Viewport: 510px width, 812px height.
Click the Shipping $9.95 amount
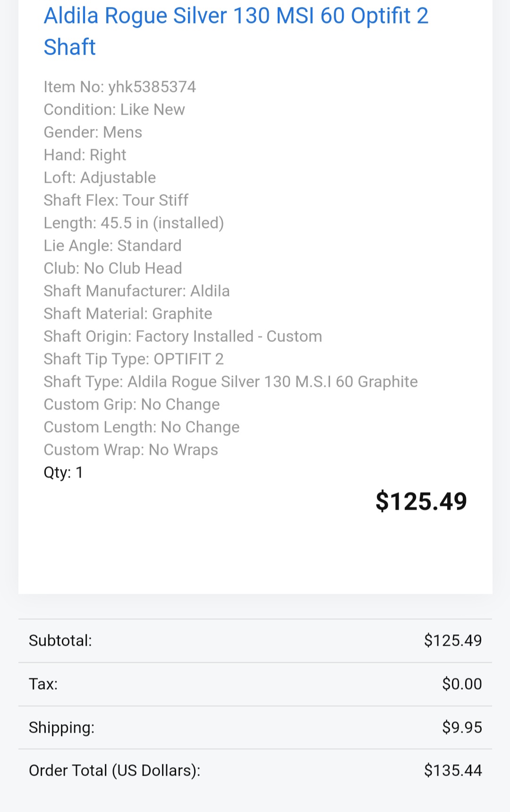tap(462, 727)
